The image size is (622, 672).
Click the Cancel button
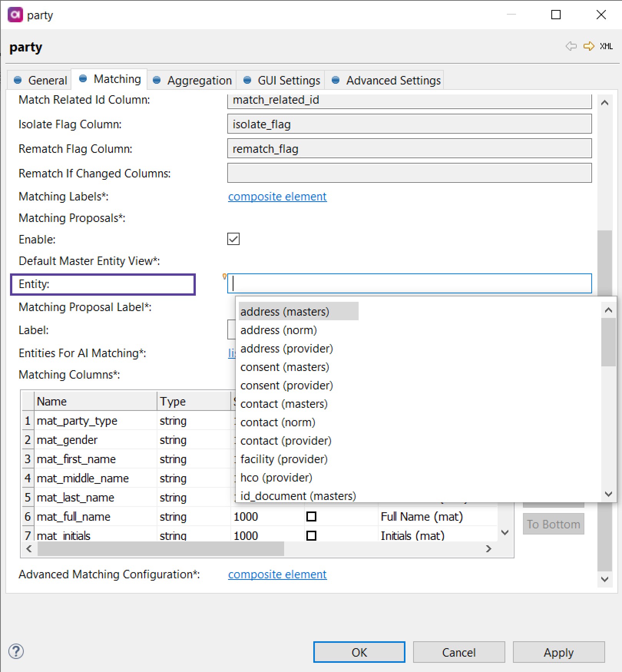coord(459,652)
